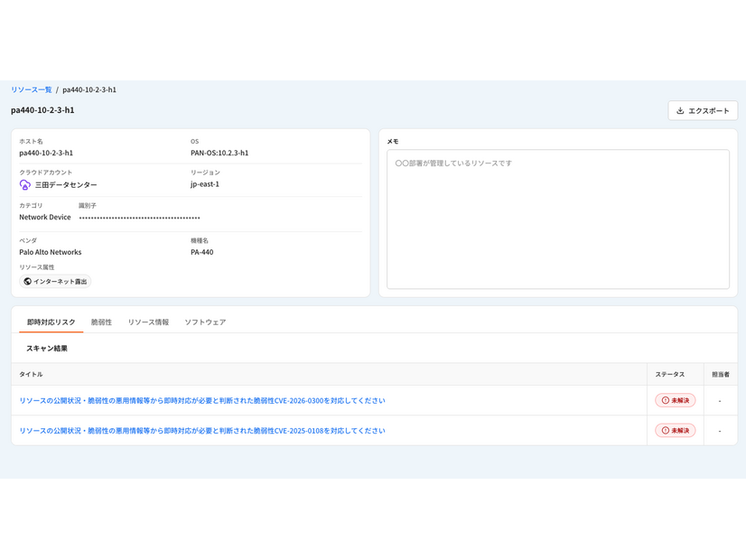Click the エクスポート button
Image resolution: width=746 pixels, height=560 pixels.
pyautogui.click(x=703, y=110)
